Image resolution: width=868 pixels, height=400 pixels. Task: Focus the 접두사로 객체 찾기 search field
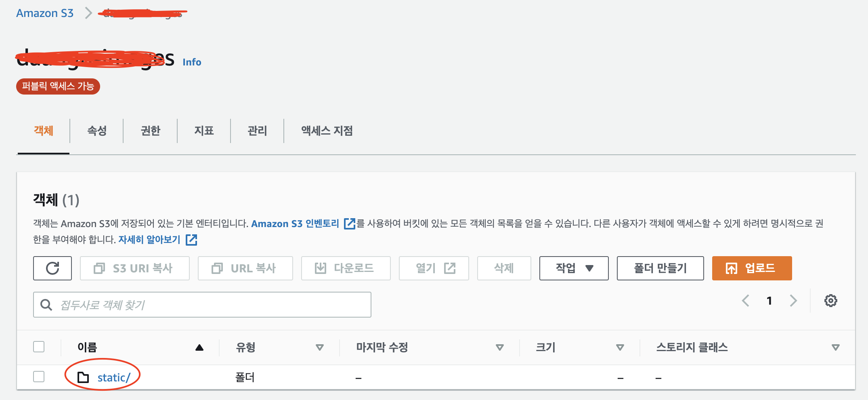coord(202,305)
